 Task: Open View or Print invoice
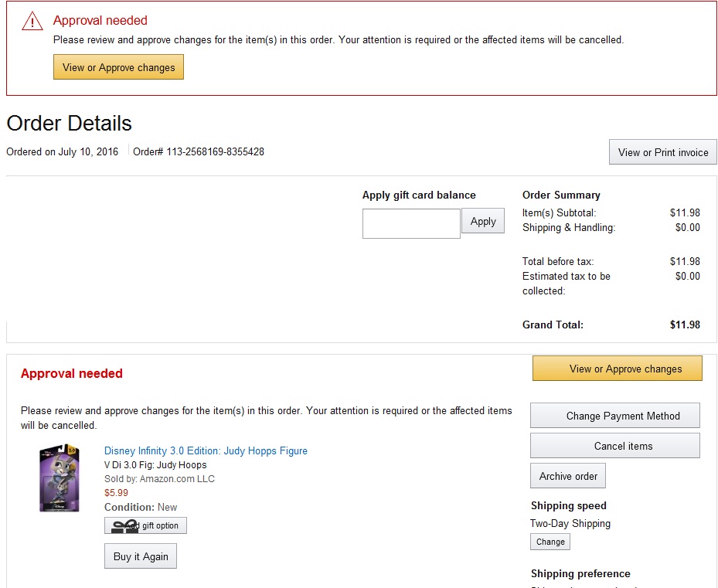(x=662, y=152)
